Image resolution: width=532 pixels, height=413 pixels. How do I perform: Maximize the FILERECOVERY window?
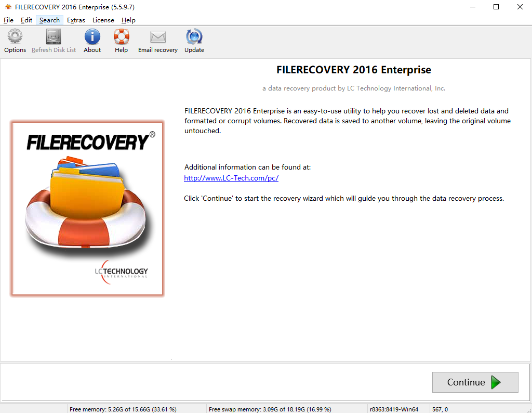pos(496,7)
